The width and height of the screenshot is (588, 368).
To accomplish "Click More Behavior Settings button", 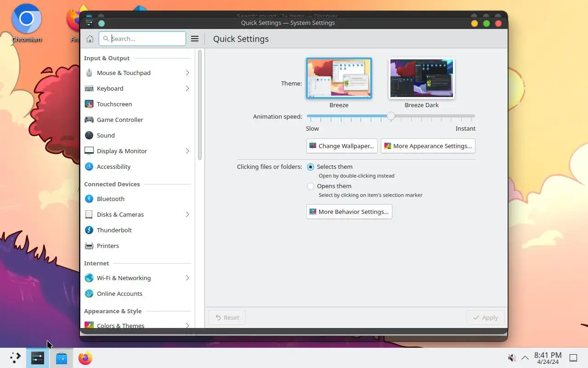I will (x=349, y=212).
